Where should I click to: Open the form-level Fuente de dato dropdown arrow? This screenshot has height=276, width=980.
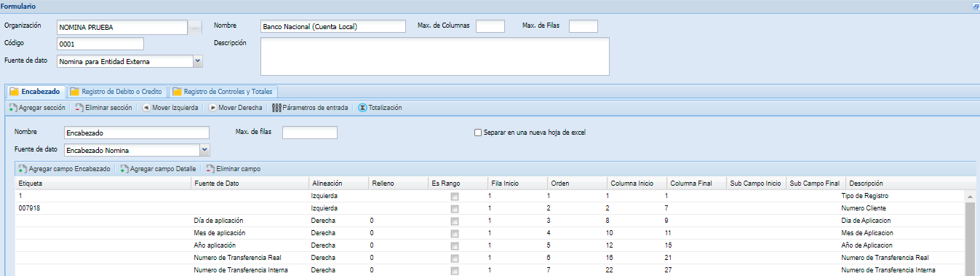click(198, 61)
